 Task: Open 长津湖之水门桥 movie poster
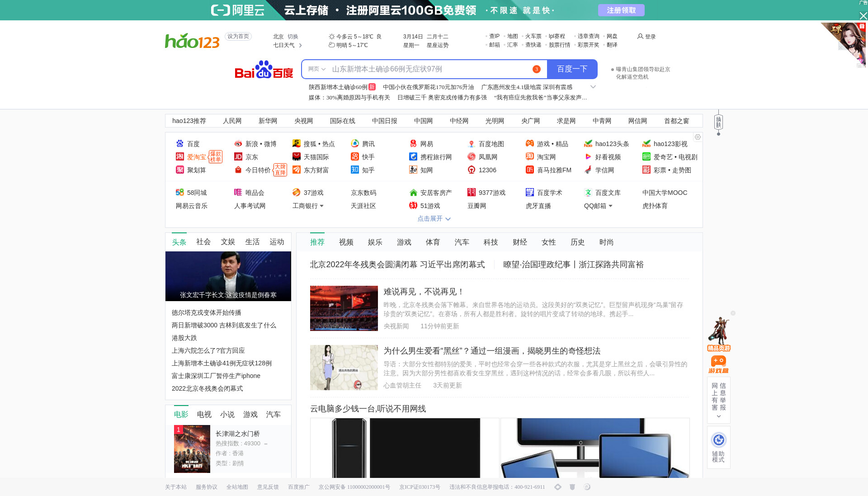(192, 449)
